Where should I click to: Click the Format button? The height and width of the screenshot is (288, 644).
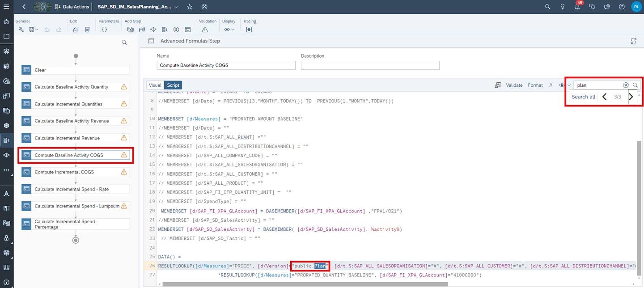535,85
